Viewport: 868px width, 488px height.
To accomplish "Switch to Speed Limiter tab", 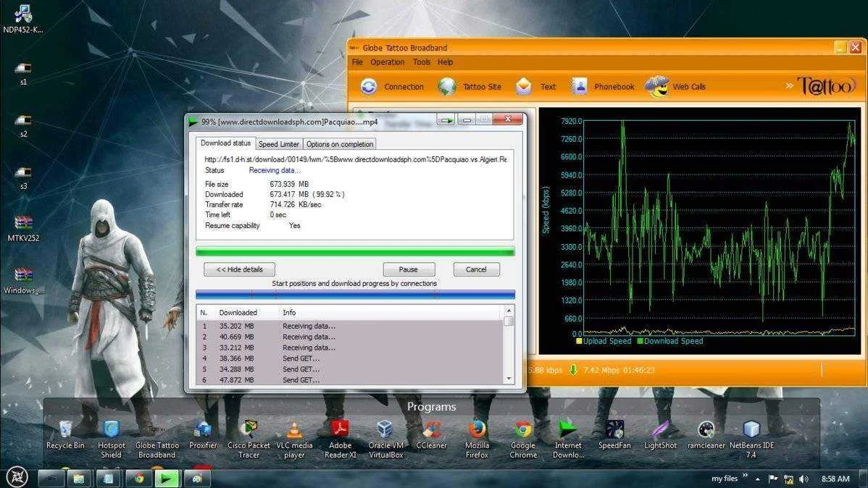I will (x=278, y=144).
